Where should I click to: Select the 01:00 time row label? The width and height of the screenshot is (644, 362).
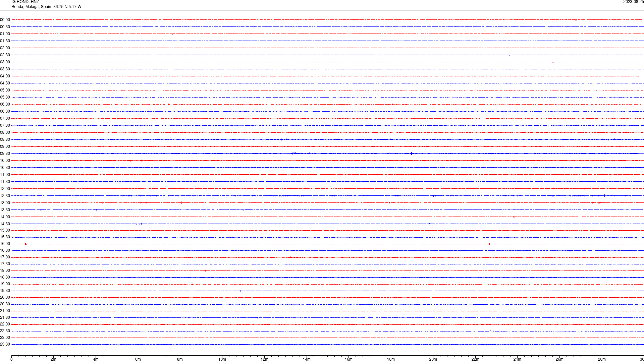[x=5, y=34]
